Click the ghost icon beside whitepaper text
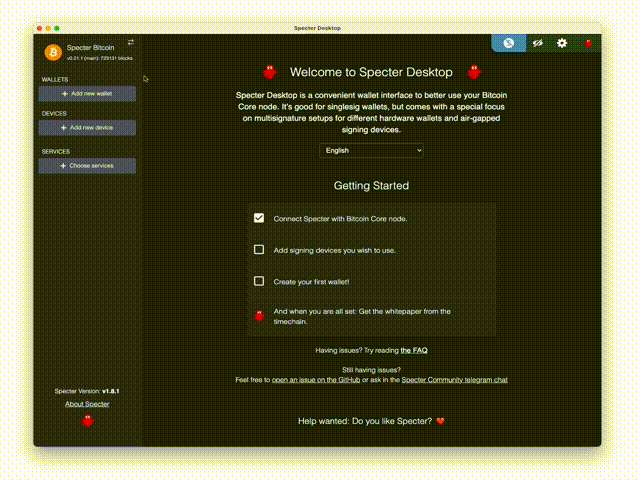The width and height of the screenshot is (640, 480). pyautogui.click(x=259, y=316)
